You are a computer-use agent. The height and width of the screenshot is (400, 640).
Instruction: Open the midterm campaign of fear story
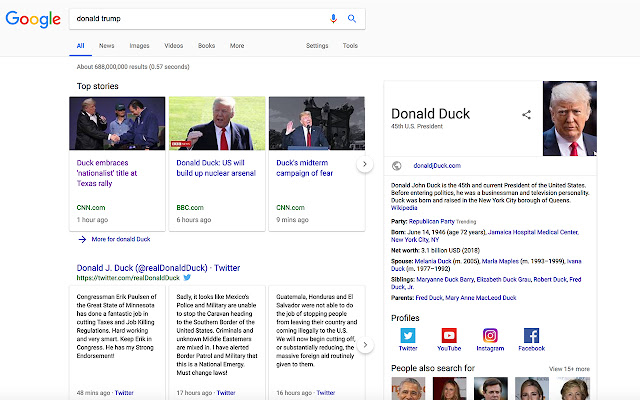point(304,168)
